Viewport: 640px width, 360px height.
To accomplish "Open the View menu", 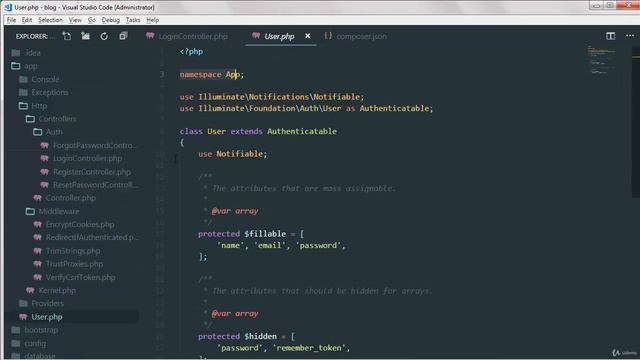I will click(x=75, y=20).
